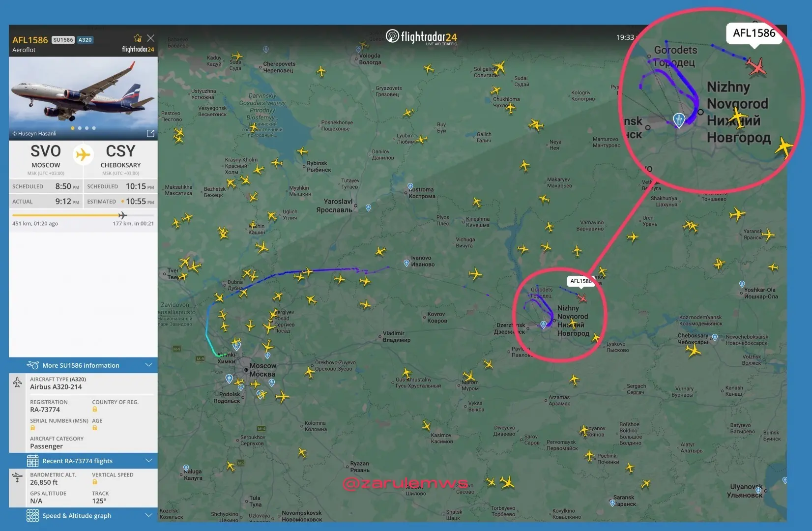Select the first photo carousel dot
The width and height of the screenshot is (812, 531).
click(x=73, y=128)
